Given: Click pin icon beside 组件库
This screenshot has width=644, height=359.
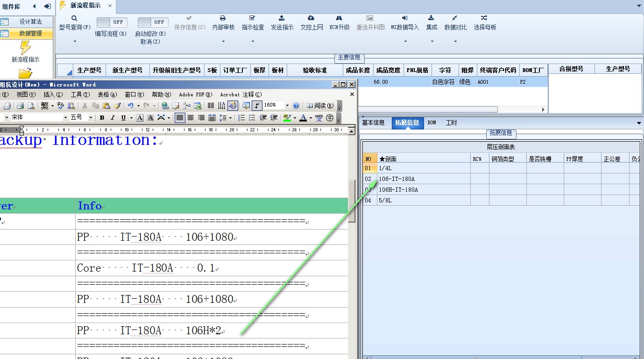Looking at the screenshot, I should point(47,6).
